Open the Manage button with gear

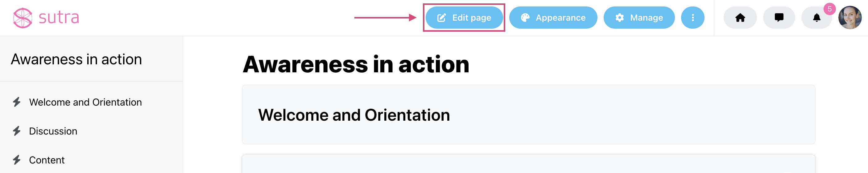(x=639, y=18)
